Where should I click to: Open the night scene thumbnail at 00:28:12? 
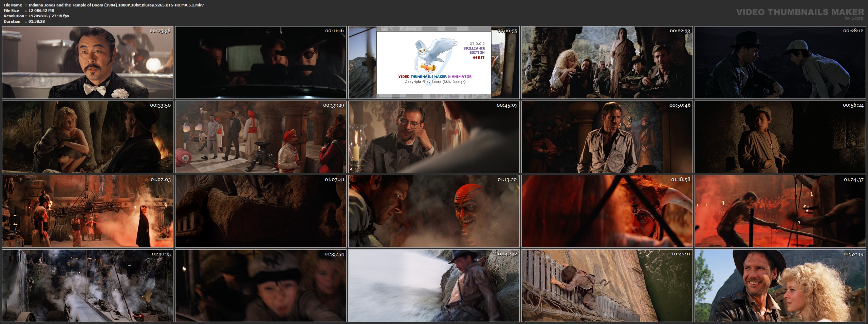780,62
